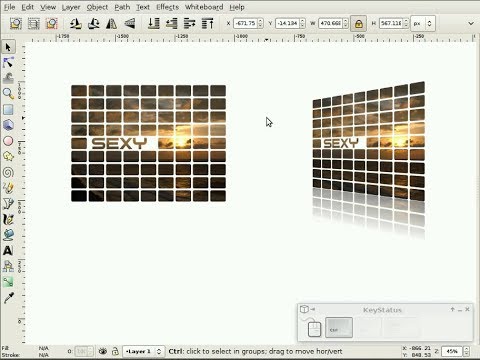Open the Help menu

(237, 7)
